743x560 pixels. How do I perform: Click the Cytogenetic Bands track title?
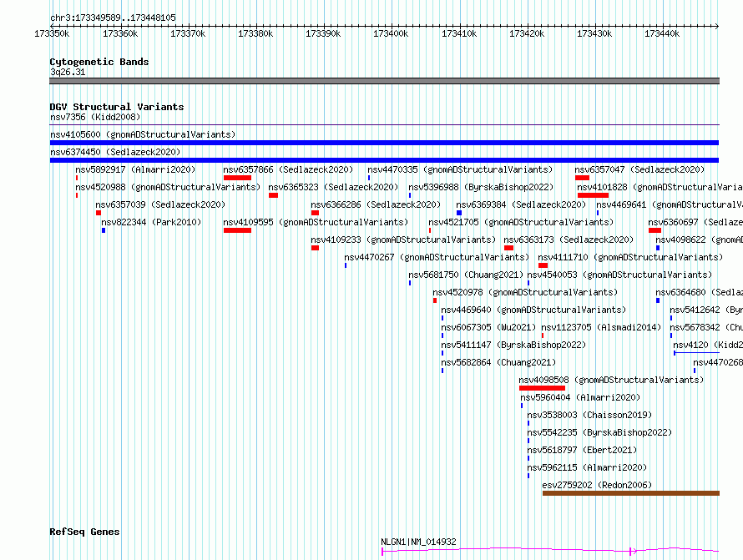tap(99, 62)
